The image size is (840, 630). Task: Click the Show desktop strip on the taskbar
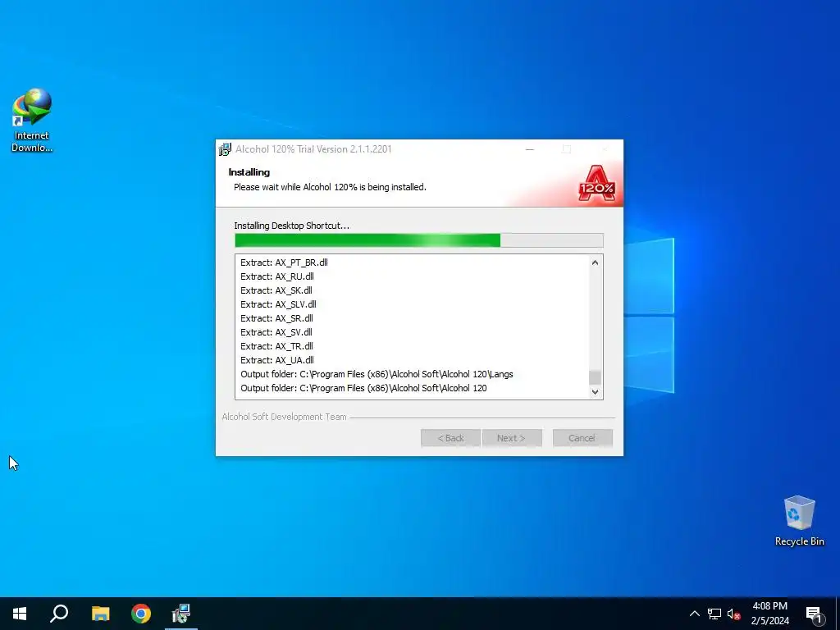click(838, 614)
